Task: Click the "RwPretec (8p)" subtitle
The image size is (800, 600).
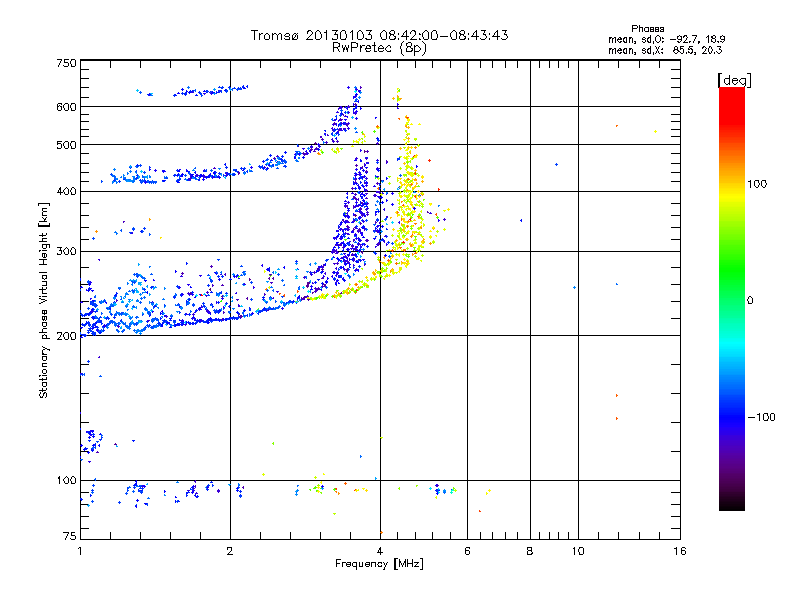Action: pyautogui.click(x=379, y=48)
